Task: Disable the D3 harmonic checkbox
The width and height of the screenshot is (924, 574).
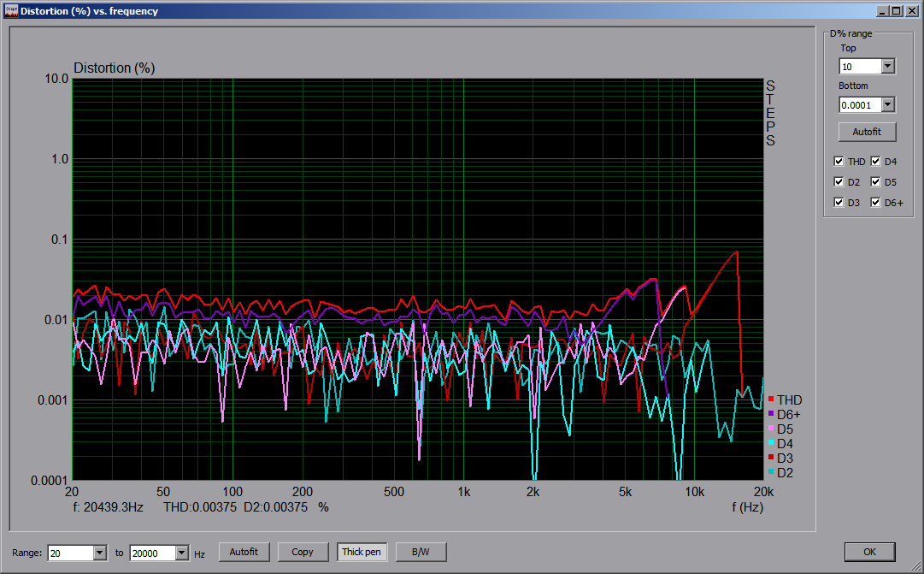Action: point(839,203)
